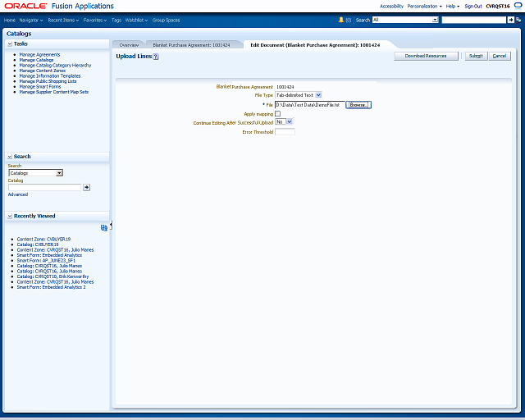Toggle the Apply mapping checkbox
Image resolution: width=525 pixels, height=420 pixels.
(x=277, y=114)
